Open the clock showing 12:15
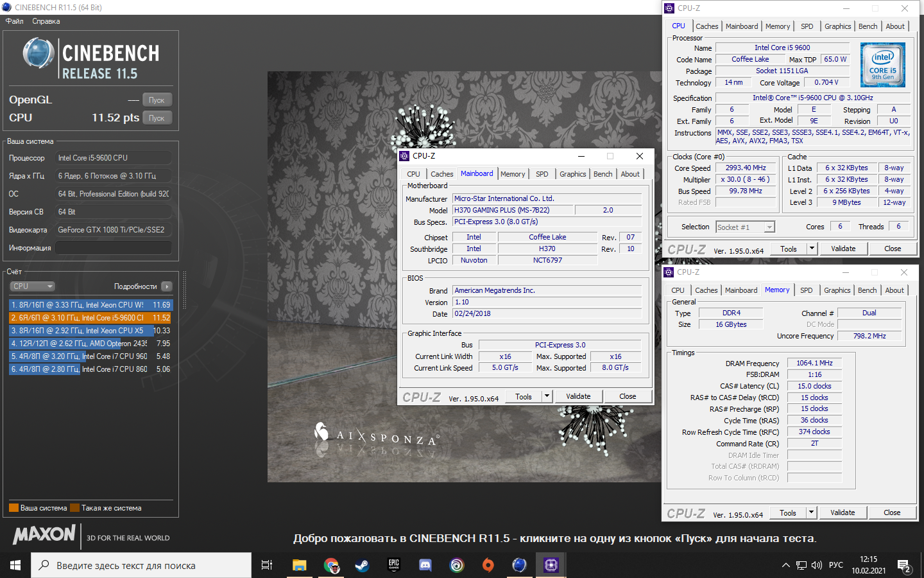The width and height of the screenshot is (924, 578). 869,565
